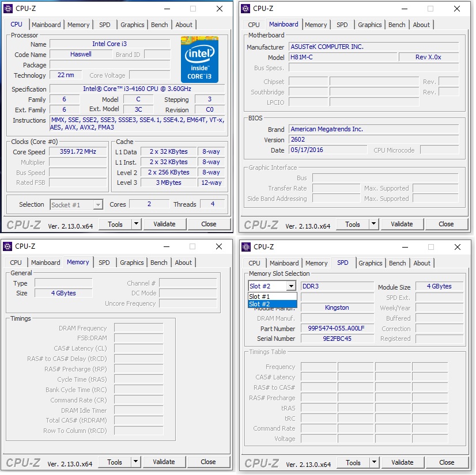Click the Tools button in the Memory window
Screen dimensions: 476x475
tap(115, 462)
